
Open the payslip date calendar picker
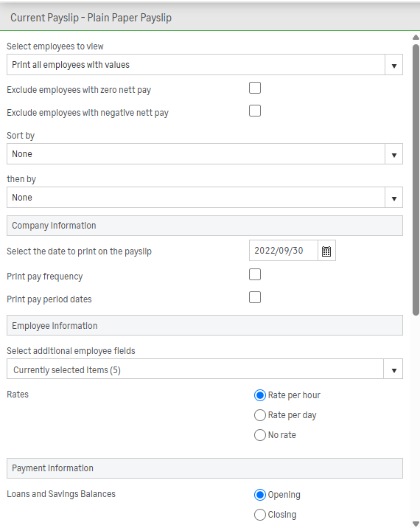pos(326,251)
